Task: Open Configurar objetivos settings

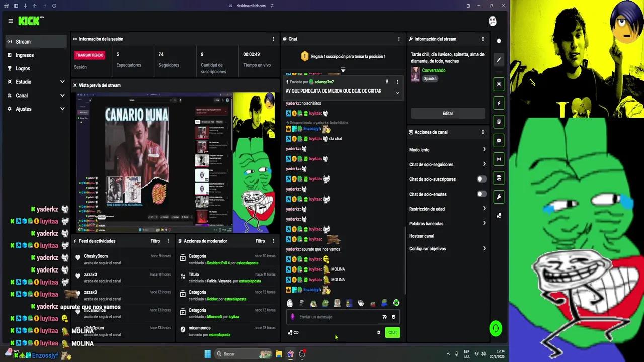Action: [x=447, y=249]
